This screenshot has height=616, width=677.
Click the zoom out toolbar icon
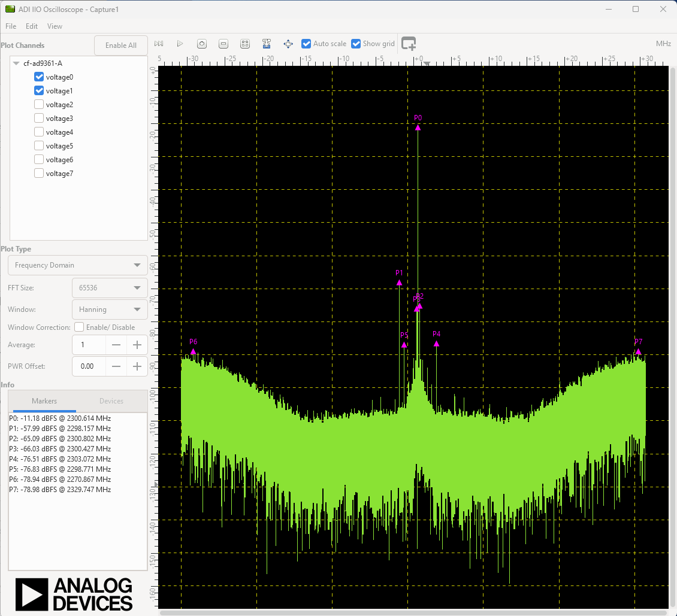[223, 44]
